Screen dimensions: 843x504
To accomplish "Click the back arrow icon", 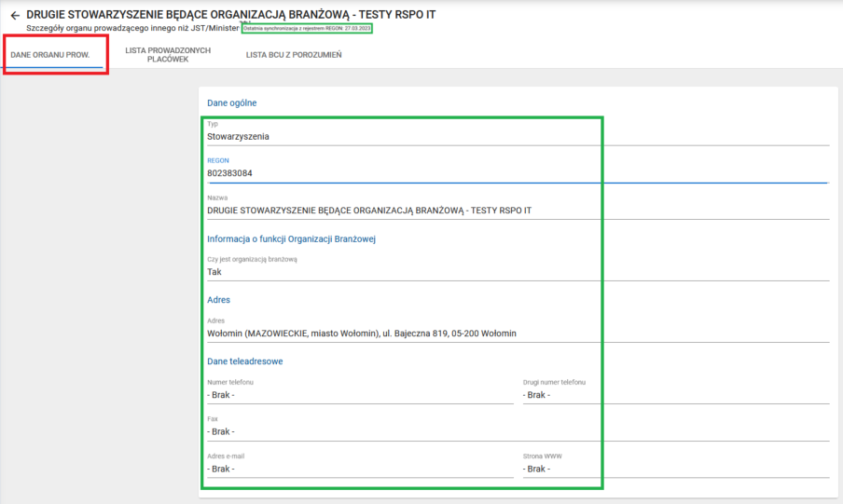I will tap(15, 16).
